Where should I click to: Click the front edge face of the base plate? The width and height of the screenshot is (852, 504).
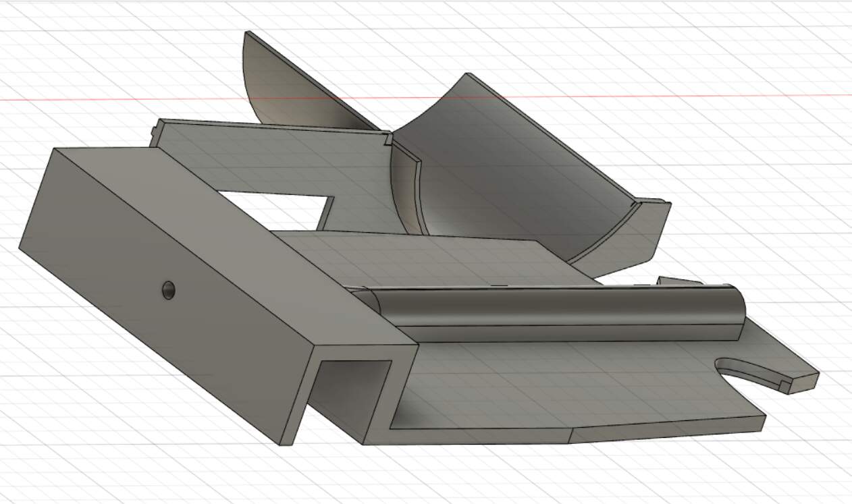[x=668, y=430]
